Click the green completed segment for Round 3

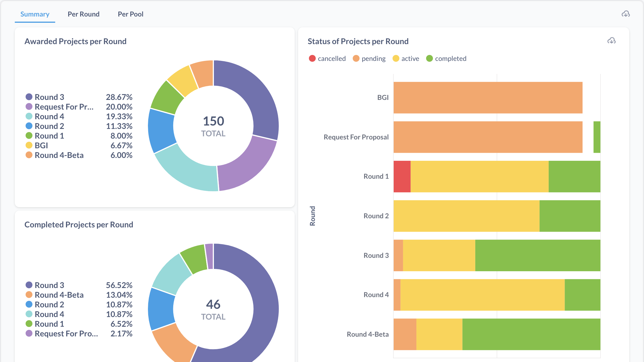click(538, 256)
